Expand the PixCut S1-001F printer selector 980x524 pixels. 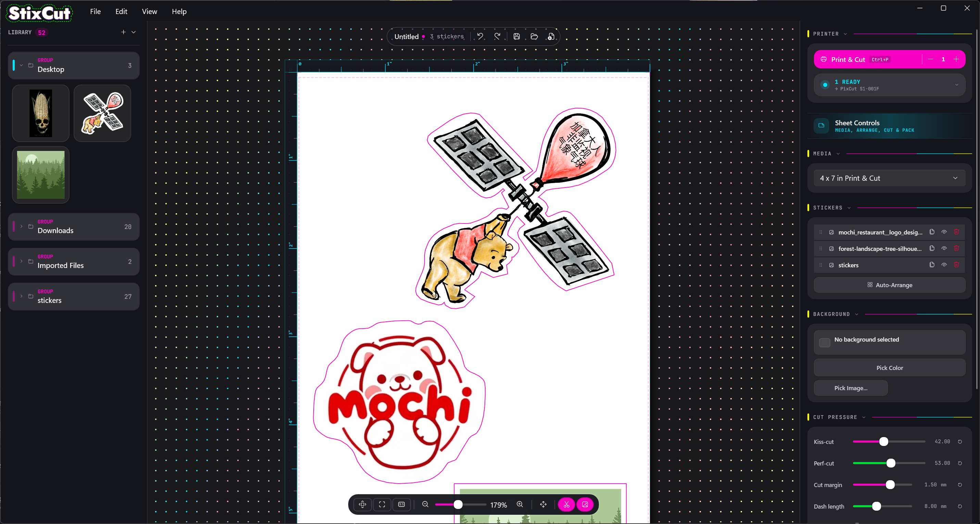890,85
